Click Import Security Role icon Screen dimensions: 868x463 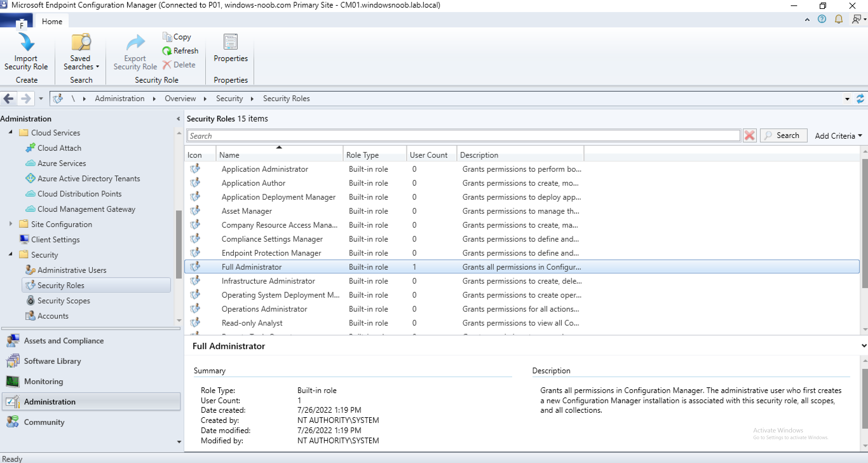[x=26, y=42]
